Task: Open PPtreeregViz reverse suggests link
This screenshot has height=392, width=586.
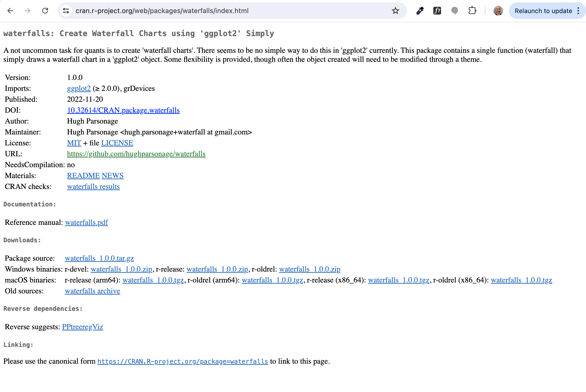Action: 82,327
